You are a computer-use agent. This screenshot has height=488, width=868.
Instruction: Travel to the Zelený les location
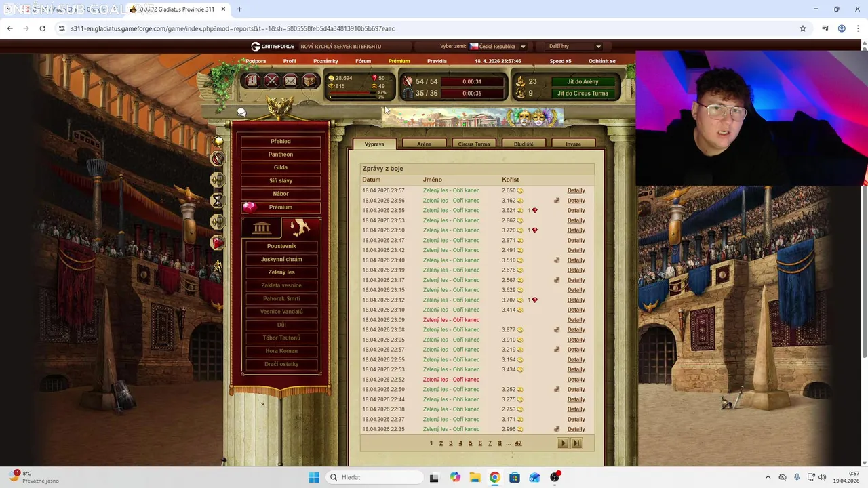[281, 272]
